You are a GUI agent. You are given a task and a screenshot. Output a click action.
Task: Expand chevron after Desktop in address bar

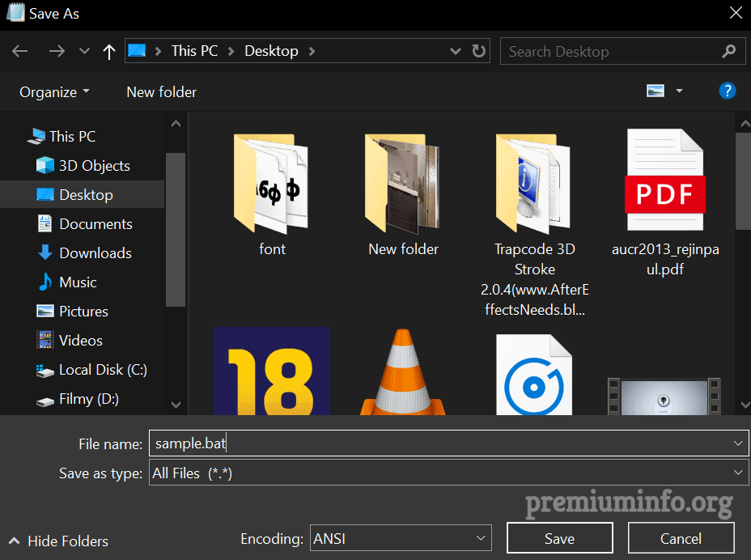click(312, 51)
